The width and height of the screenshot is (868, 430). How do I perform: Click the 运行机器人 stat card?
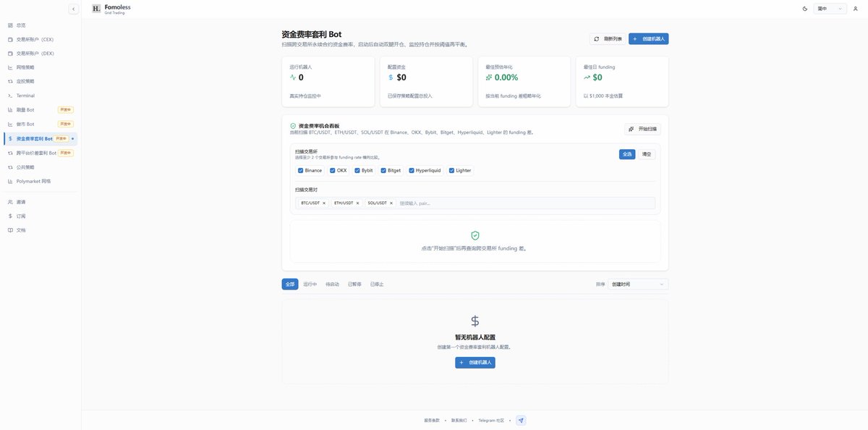(x=328, y=82)
